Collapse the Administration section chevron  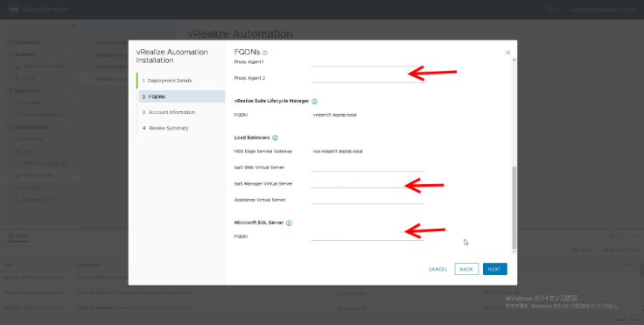point(73,127)
